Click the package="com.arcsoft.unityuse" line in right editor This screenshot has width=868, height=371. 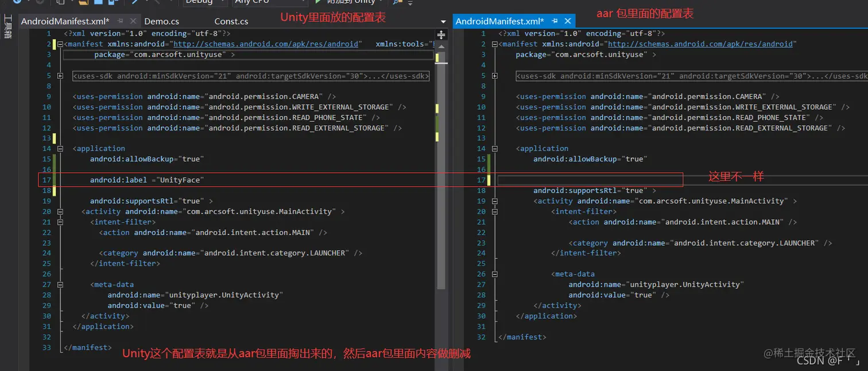coord(586,55)
